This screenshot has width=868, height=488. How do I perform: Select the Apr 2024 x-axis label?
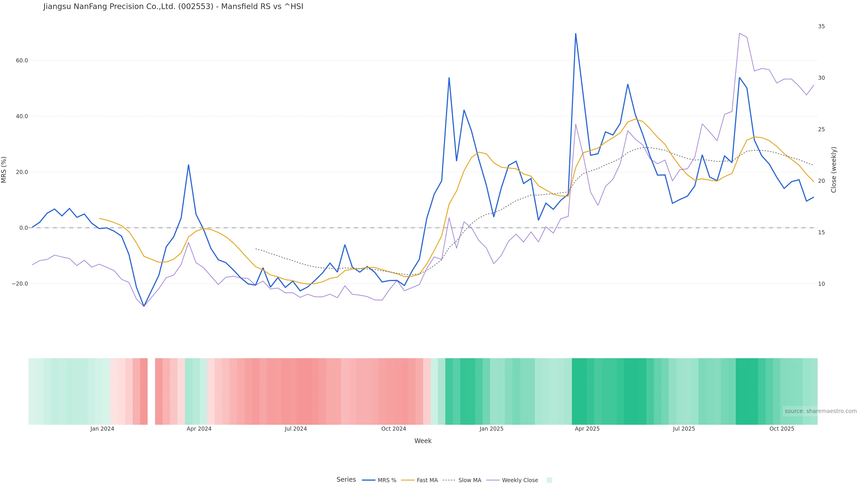pos(199,429)
